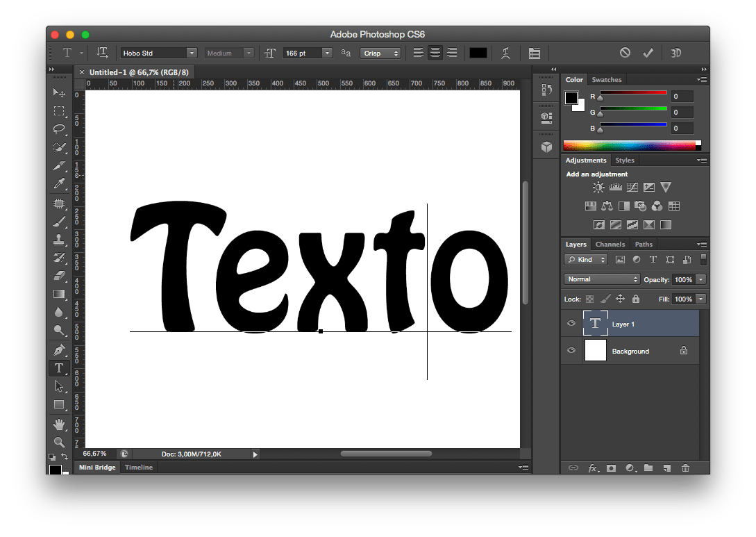Switch to the Swatches tab

coord(607,80)
